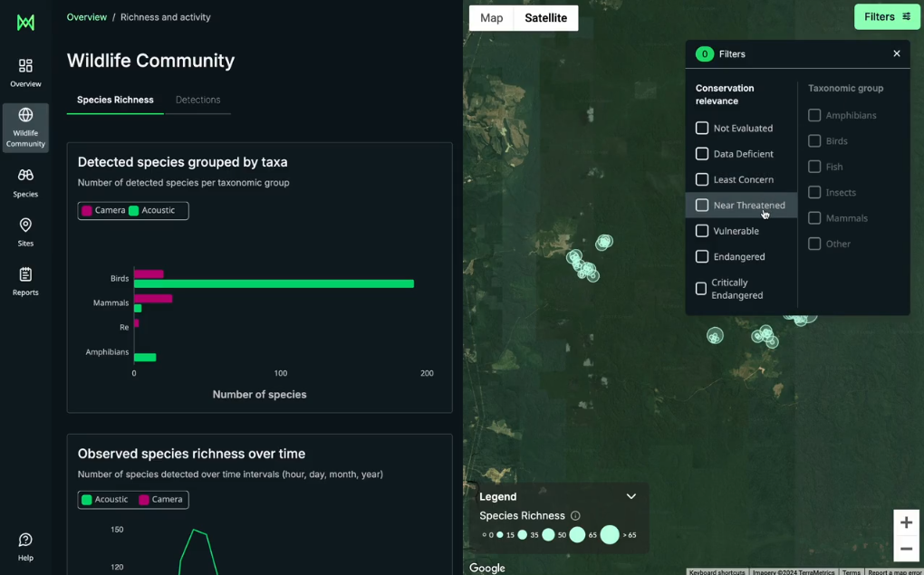Check the Near Threatened filter
Screen dimensions: 924x575
tap(701, 206)
